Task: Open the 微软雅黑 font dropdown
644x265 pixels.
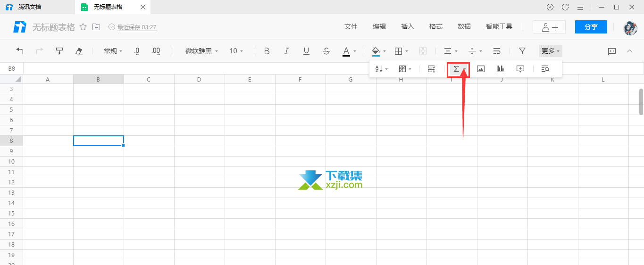Action: pyautogui.click(x=202, y=51)
